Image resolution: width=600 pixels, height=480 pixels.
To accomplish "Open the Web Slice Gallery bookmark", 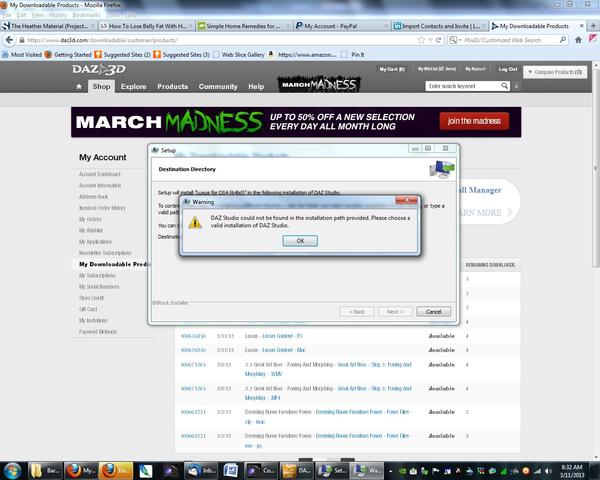I will coord(239,55).
